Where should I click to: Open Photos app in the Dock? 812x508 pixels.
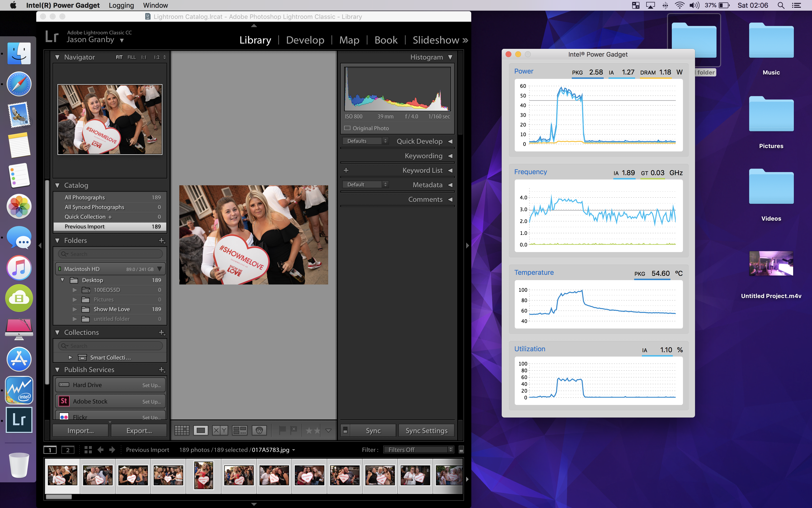[x=19, y=206]
